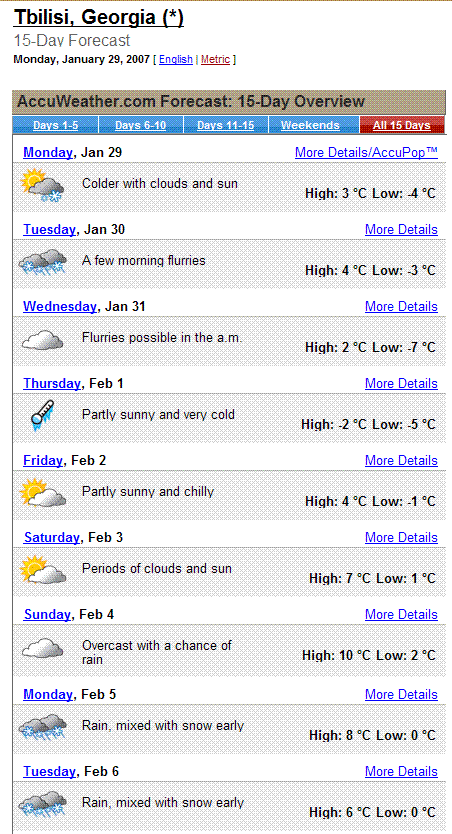Select the All 15 Days tab

pyautogui.click(x=401, y=126)
